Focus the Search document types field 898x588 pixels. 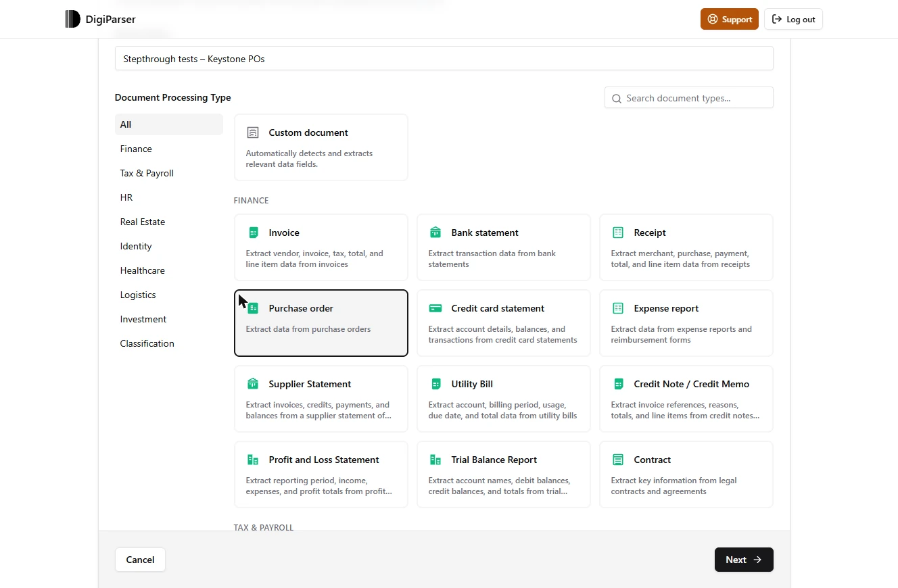coord(689,98)
